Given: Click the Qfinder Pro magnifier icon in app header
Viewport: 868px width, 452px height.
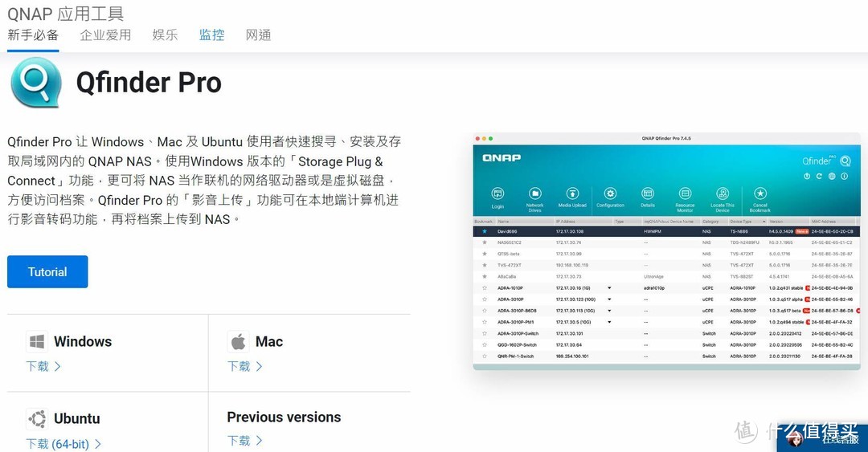Looking at the screenshot, I should [x=845, y=161].
